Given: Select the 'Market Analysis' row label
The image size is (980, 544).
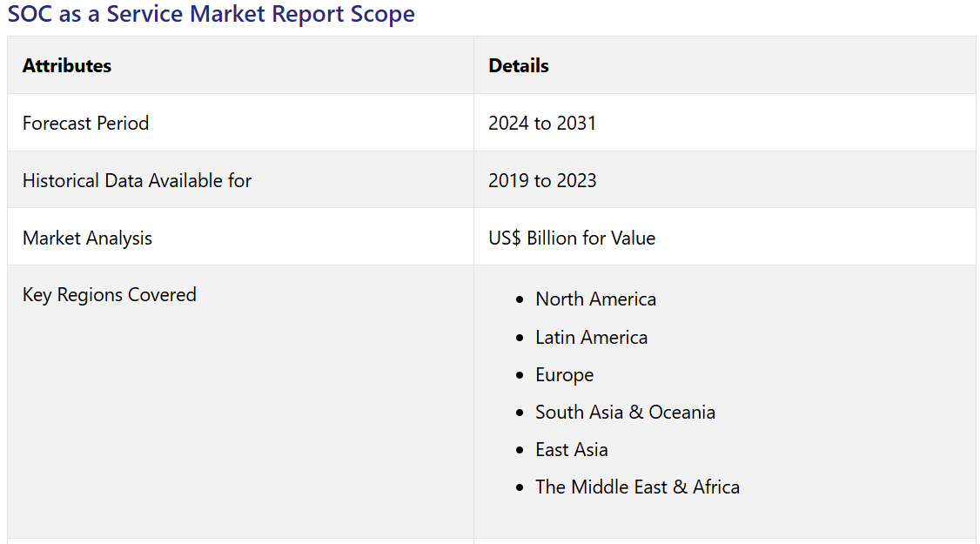Looking at the screenshot, I should (x=87, y=238).
